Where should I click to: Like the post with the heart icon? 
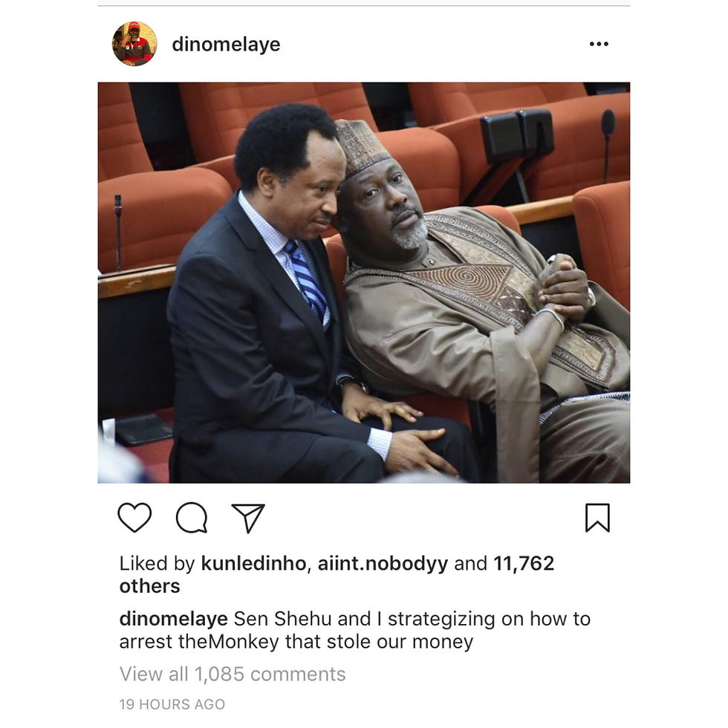pyautogui.click(x=134, y=517)
